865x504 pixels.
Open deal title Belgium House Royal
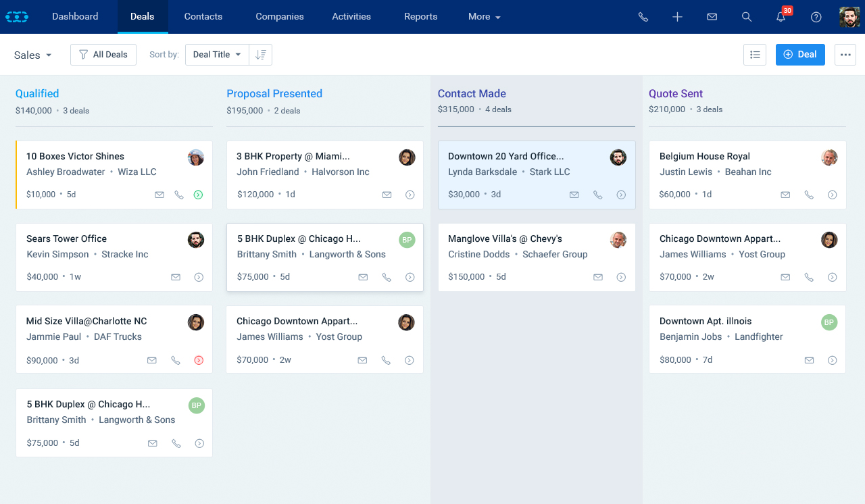click(705, 156)
